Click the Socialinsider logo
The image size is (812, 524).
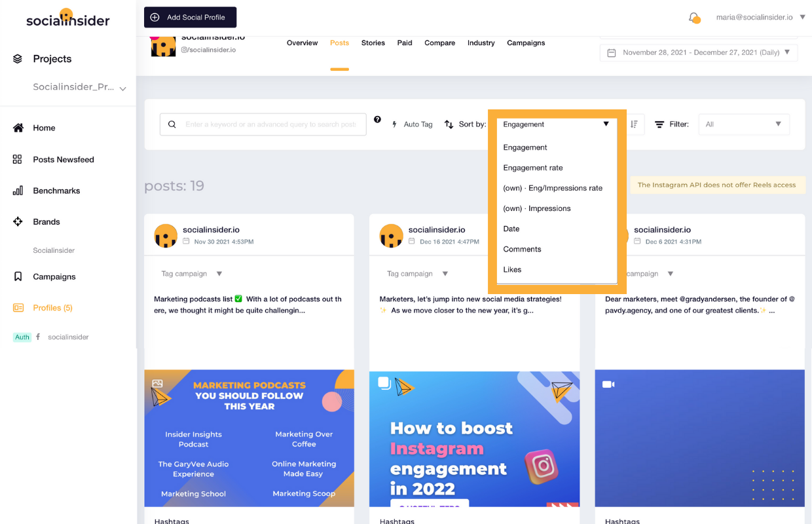68,18
